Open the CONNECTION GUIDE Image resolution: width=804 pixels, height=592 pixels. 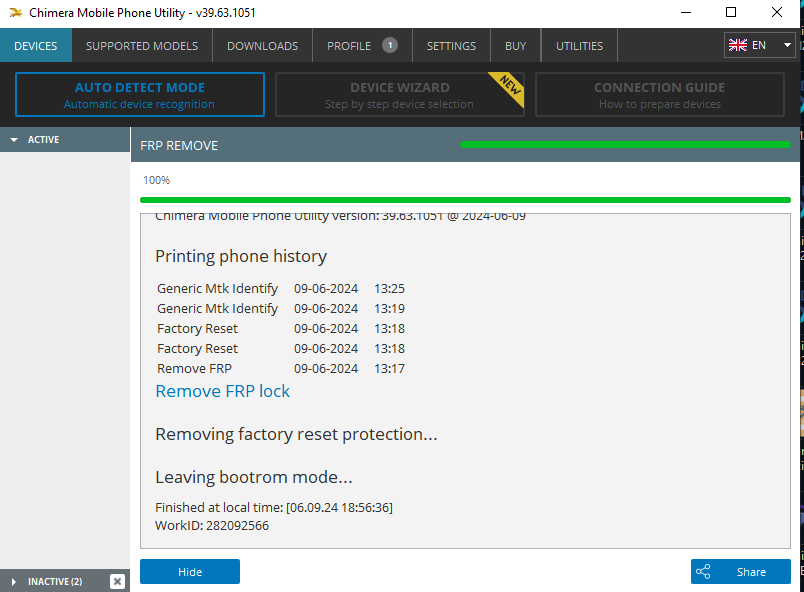660,95
